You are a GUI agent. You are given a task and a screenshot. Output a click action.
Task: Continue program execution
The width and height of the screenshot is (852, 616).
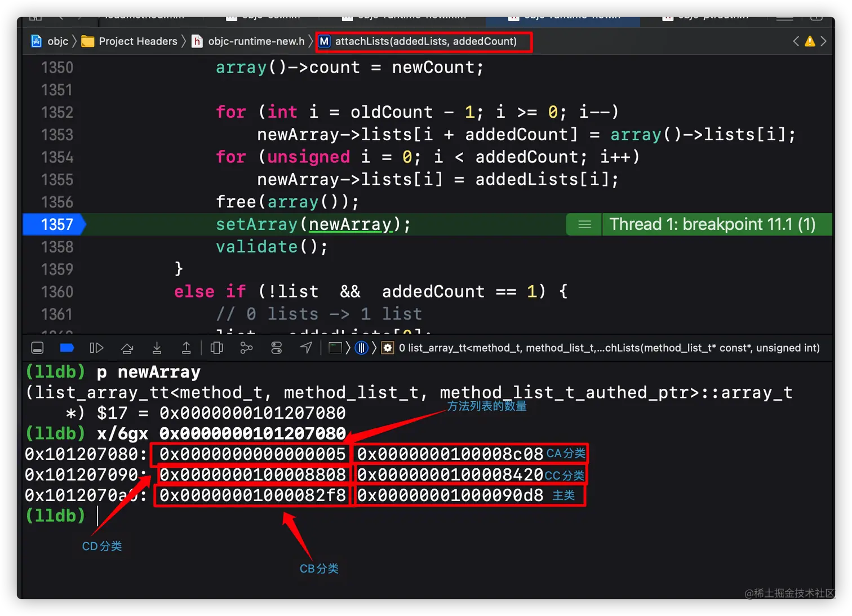[x=96, y=348]
